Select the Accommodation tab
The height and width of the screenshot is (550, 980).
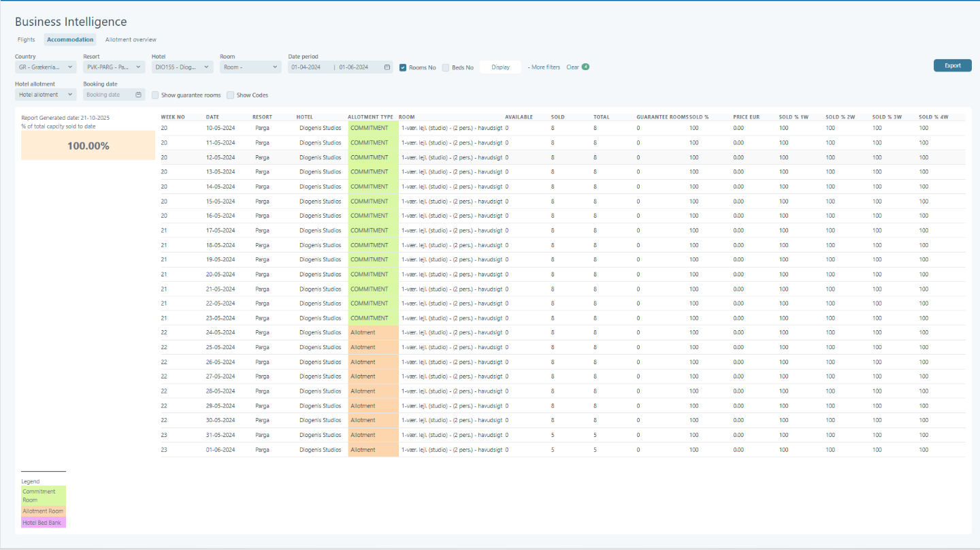pos(69,39)
